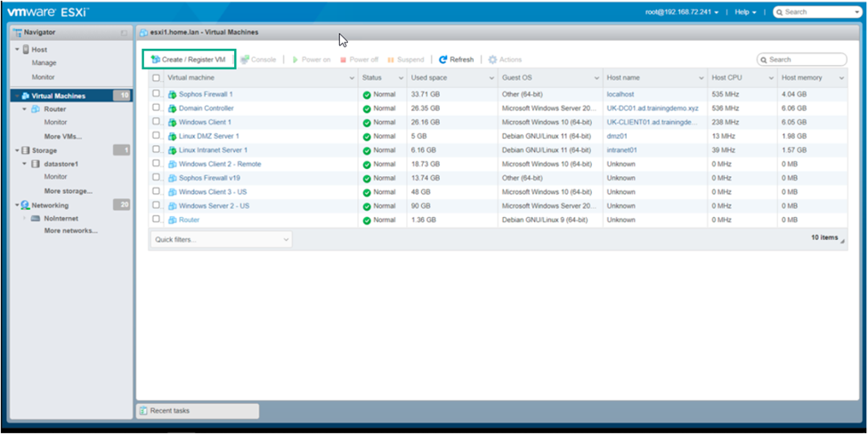868x434 pixels.
Task: Click the Storage icon in Navigator
Action: click(26, 150)
